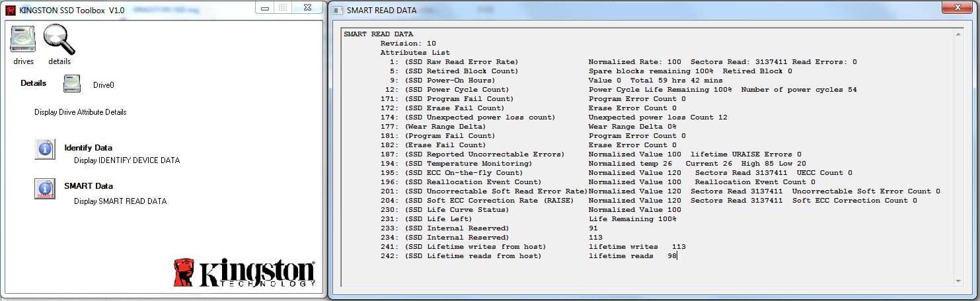Viewport: 980px width, 301px height.
Task: Click 'Read Errors: 0' value
Action: click(x=825, y=61)
